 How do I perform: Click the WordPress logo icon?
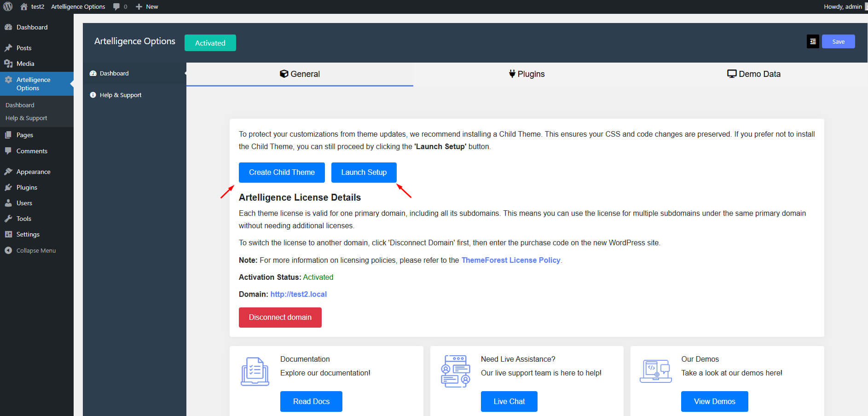8,6
